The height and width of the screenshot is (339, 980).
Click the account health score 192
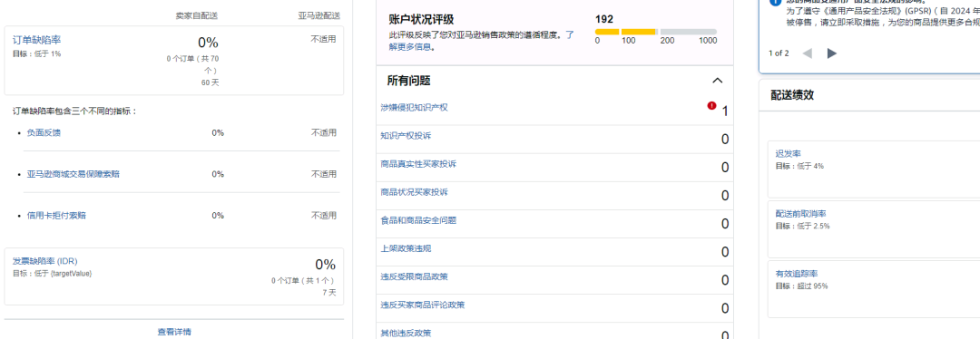click(x=603, y=19)
